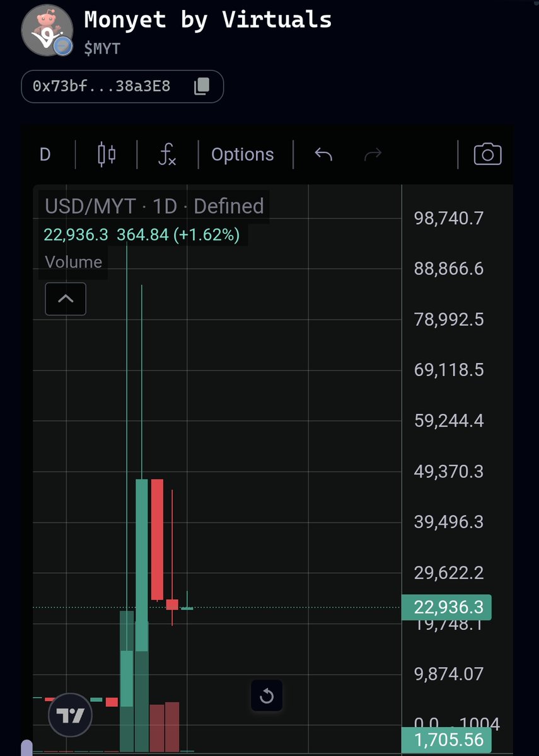Click the 78,992.5 price axis label

[449, 319]
